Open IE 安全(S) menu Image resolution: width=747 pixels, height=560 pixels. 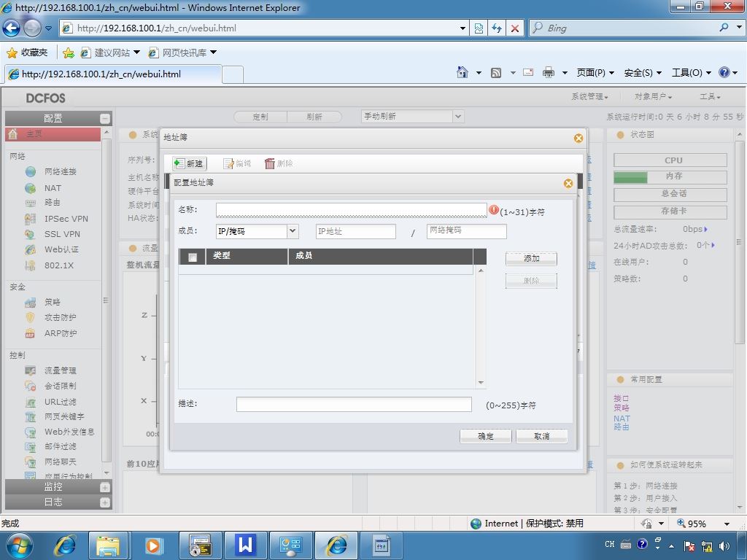(643, 72)
